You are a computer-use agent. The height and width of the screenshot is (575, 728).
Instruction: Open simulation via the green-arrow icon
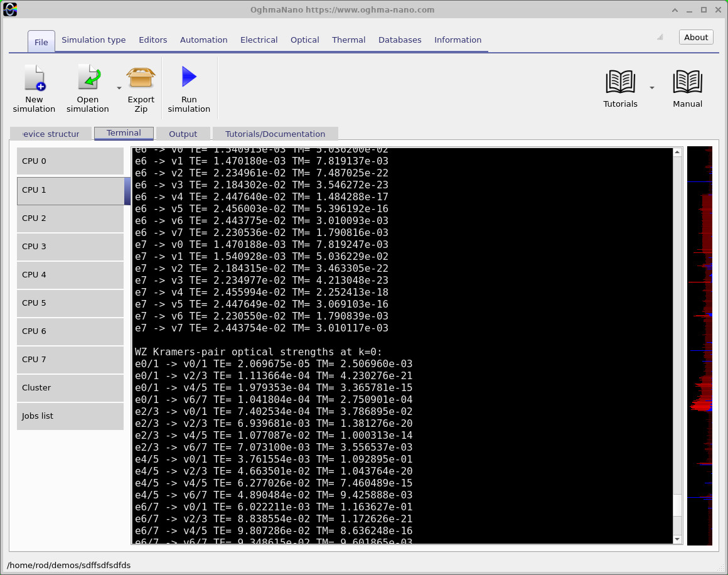(x=89, y=77)
